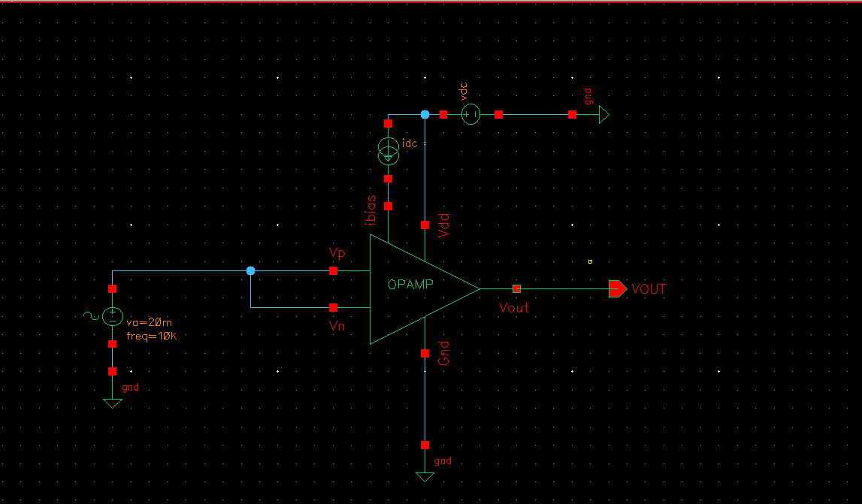
Task: Click the vdc instance label
Action: pyautogui.click(x=464, y=91)
